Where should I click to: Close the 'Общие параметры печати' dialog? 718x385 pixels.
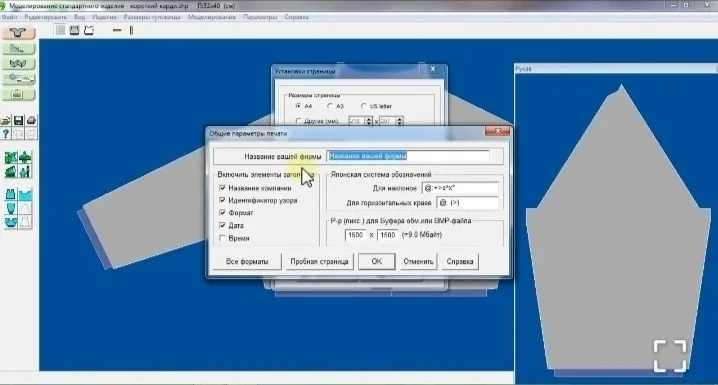pos(497,132)
